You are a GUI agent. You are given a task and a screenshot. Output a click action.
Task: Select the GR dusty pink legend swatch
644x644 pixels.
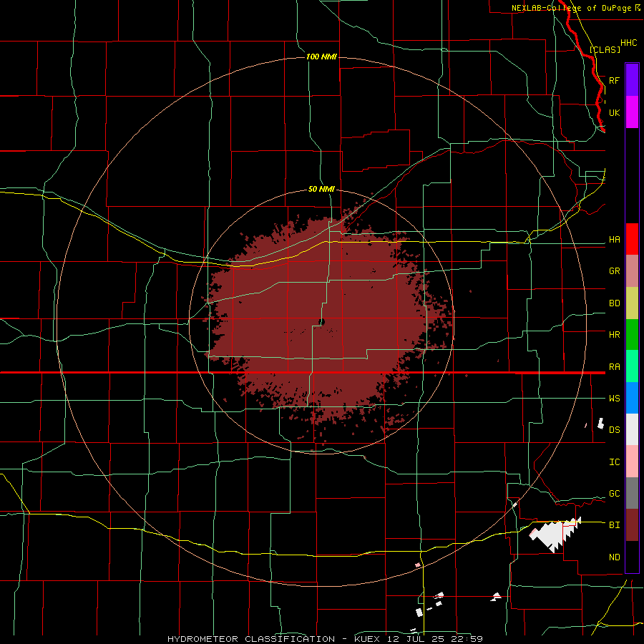632,271
